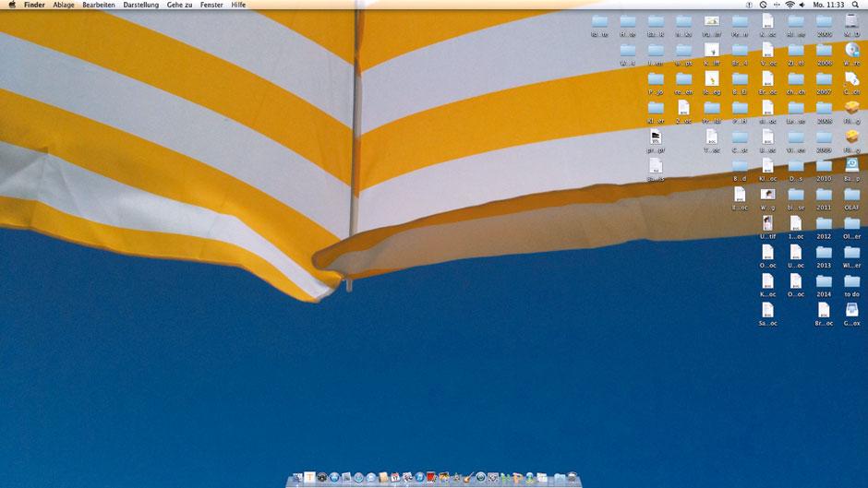Select the hard drive icon on desktop
This screenshot has width=868, height=488.
coord(852,25)
